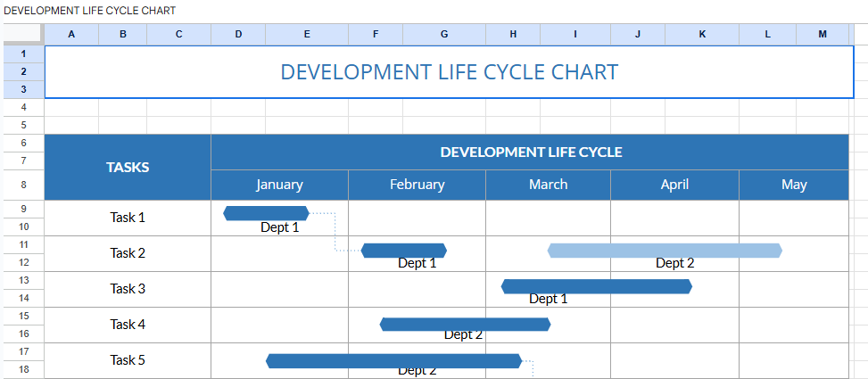Viewport: 868px width, 379px height.
Task: Select the April month header
Action: point(674,185)
